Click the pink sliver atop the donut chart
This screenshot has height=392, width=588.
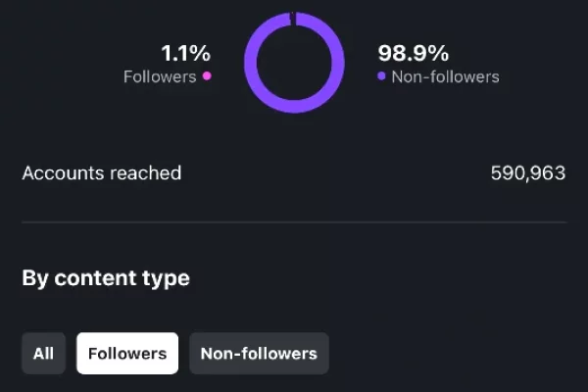click(293, 16)
